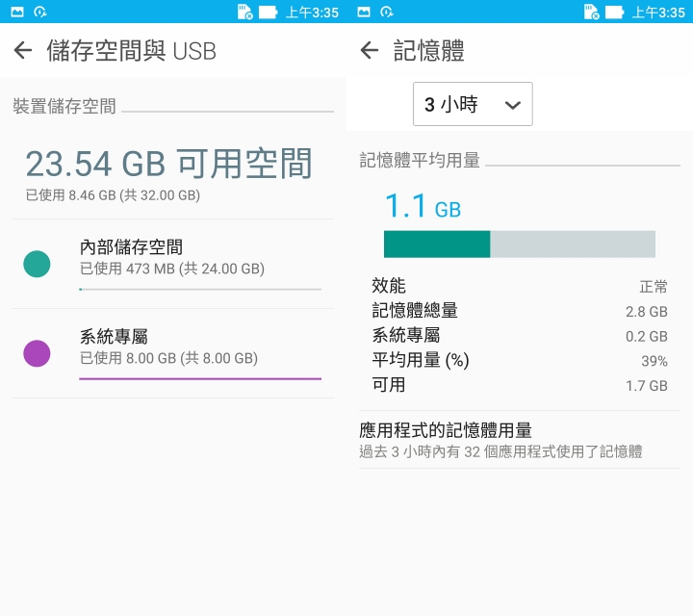The image size is (693, 616).
Task: Tap the purple 系統專屬 usage bar
Action: click(x=200, y=378)
